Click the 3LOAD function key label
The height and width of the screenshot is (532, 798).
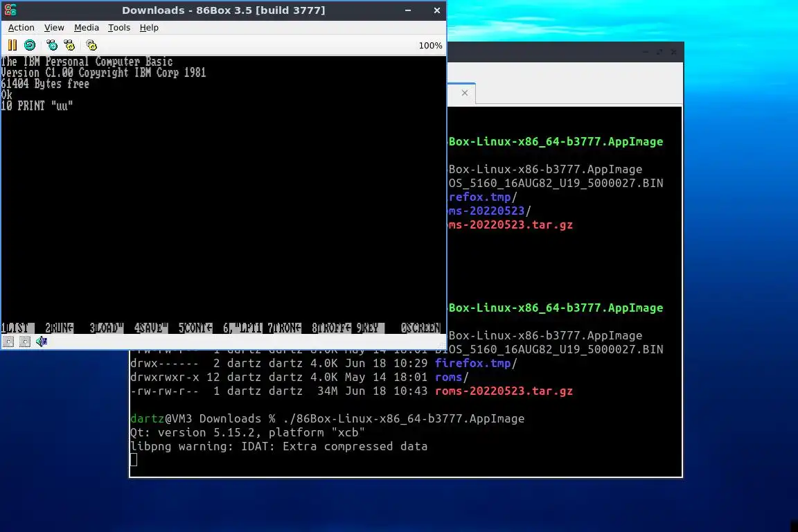point(107,328)
